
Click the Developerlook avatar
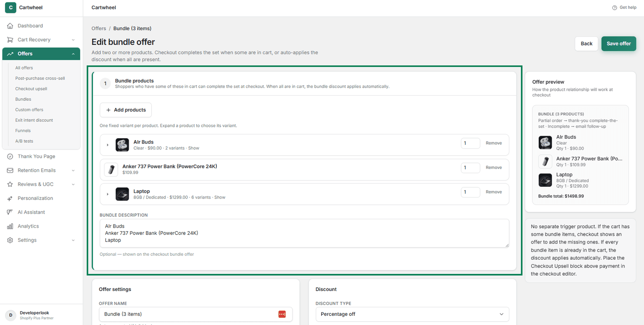point(10,315)
